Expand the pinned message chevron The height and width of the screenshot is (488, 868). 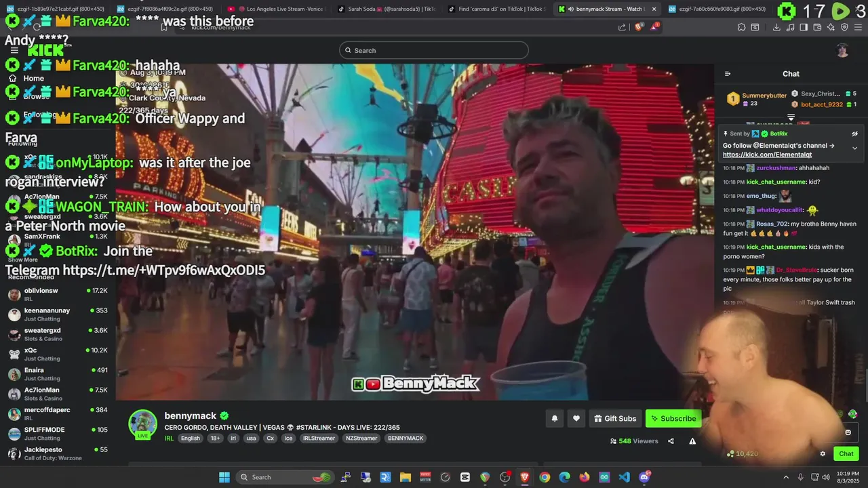coord(854,148)
